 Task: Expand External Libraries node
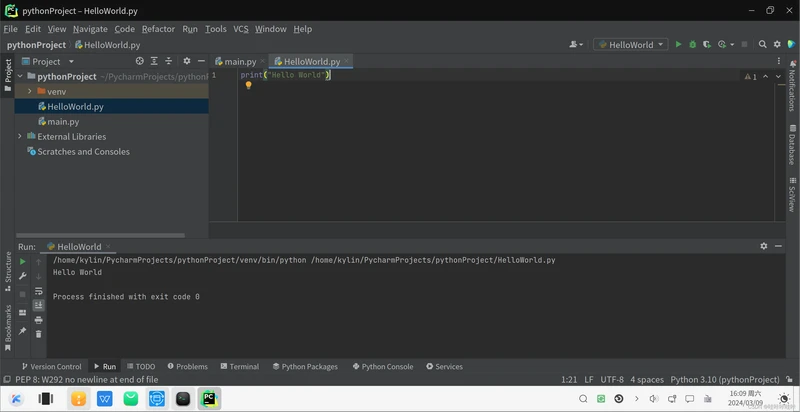tap(20, 136)
